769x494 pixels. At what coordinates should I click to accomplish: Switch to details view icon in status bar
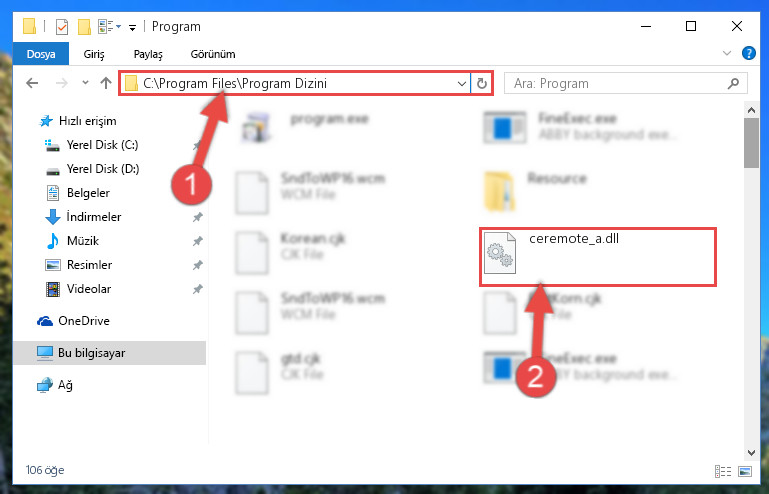(723, 471)
